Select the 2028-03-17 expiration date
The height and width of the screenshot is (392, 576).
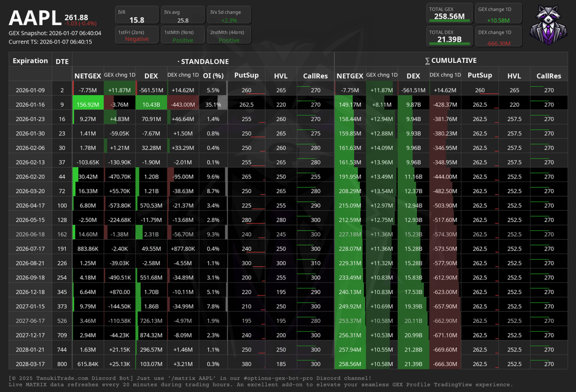[x=30, y=364]
